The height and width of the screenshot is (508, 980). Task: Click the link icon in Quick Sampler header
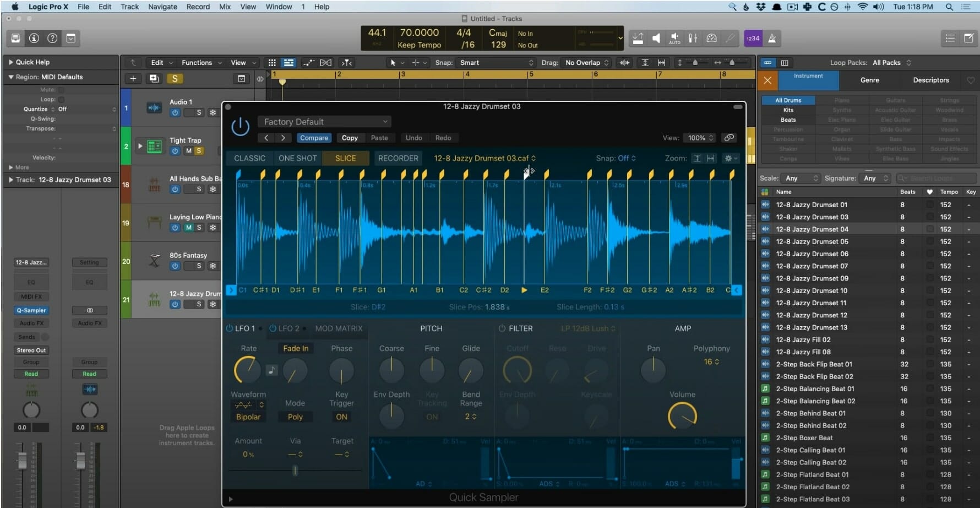pos(729,138)
